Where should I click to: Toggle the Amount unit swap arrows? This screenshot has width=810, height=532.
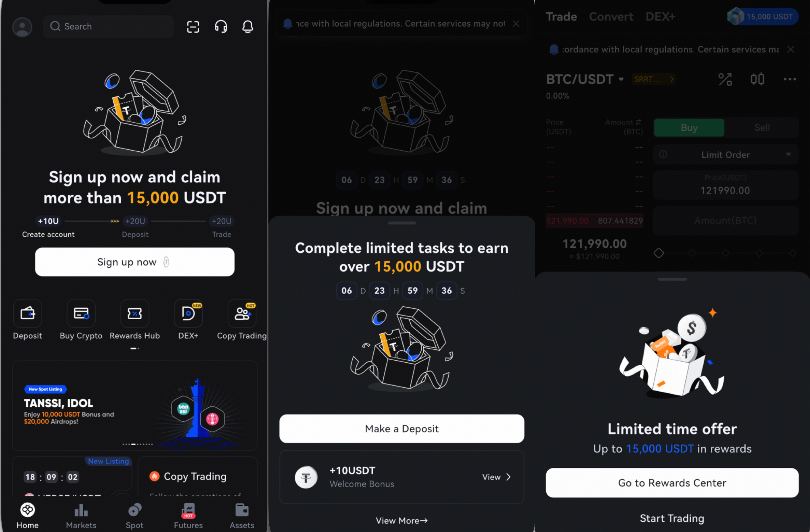pos(638,122)
